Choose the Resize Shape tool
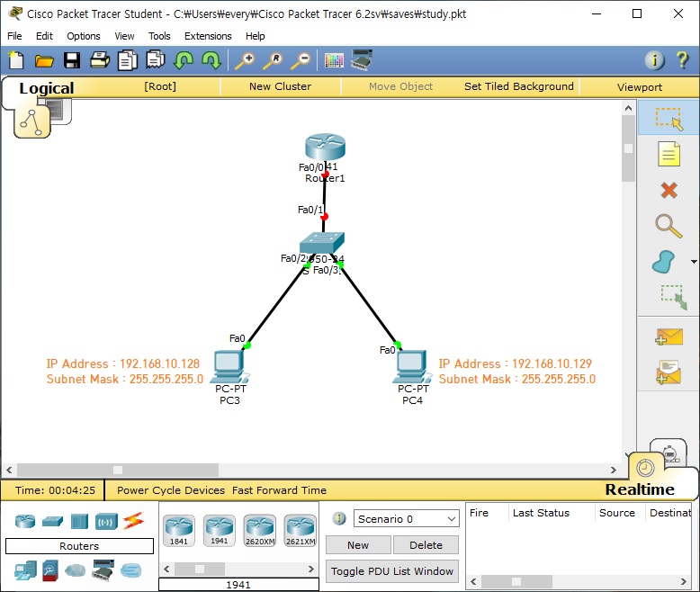 (x=674, y=297)
